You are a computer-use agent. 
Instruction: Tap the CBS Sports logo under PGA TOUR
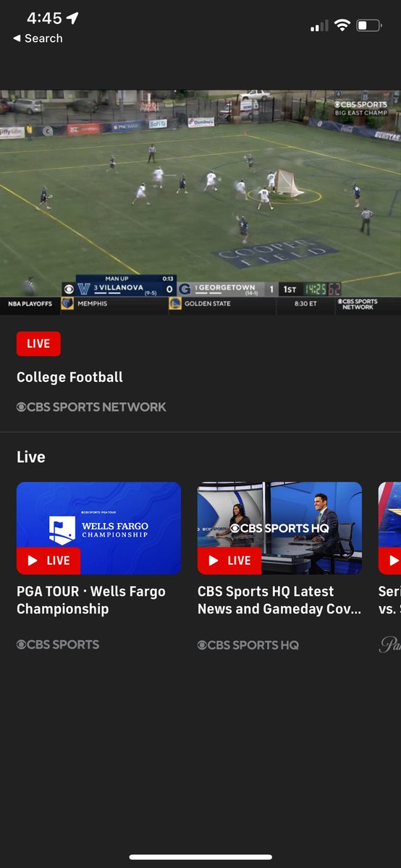click(58, 644)
